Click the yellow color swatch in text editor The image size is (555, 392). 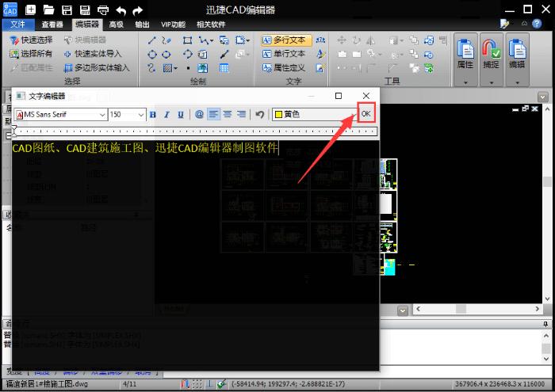[278, 115]
